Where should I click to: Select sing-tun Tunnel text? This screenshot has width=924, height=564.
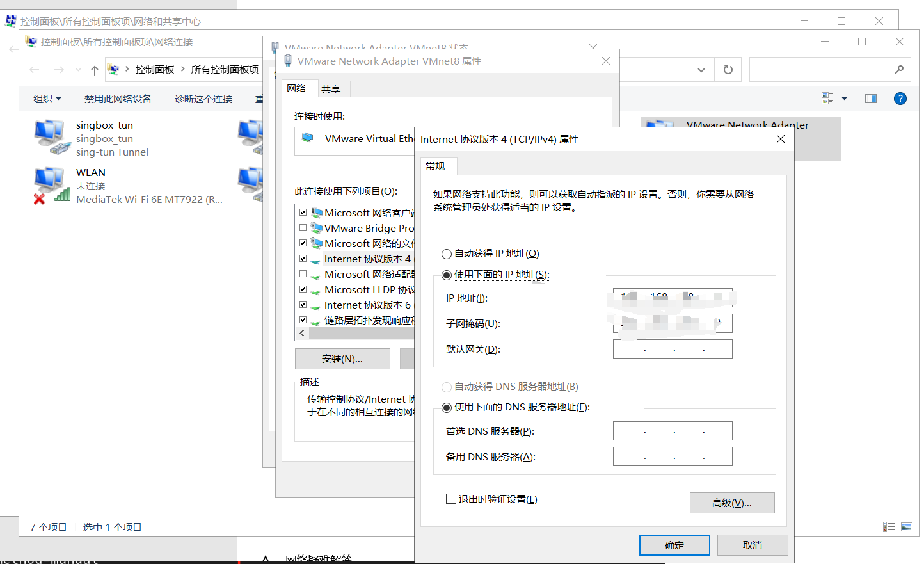click(112, 152)
